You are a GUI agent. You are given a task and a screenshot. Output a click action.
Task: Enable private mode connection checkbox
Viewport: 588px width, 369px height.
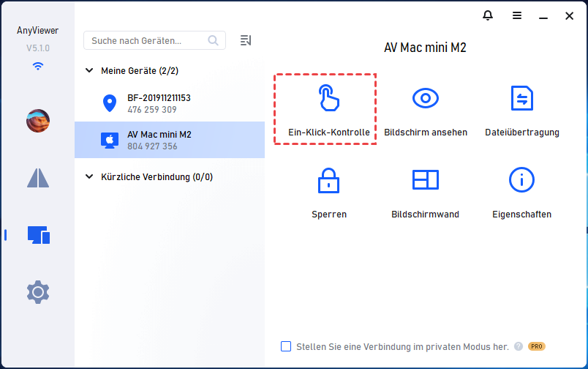[x=286, y=346]
